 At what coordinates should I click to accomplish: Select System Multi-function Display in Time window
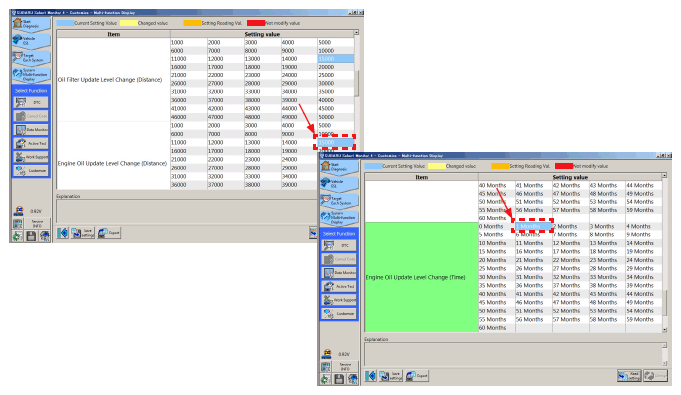(339, 217)
